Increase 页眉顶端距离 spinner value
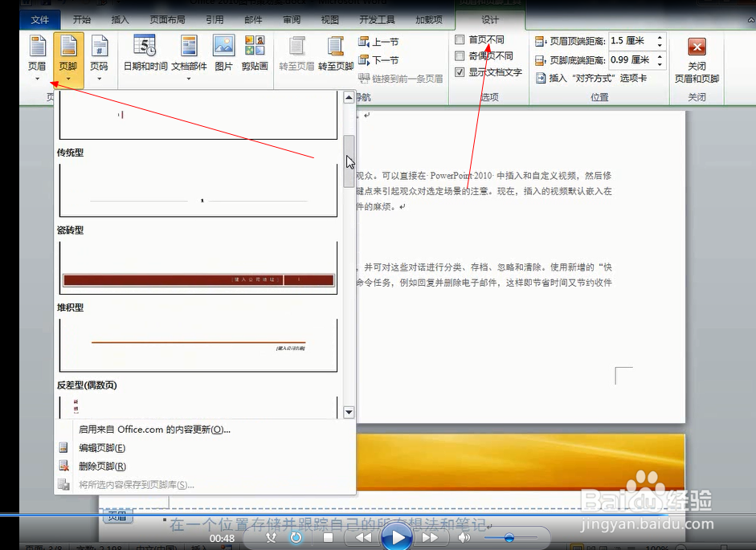Image resolution: width=756 pixels, height=550 pixels. point(660,37)
